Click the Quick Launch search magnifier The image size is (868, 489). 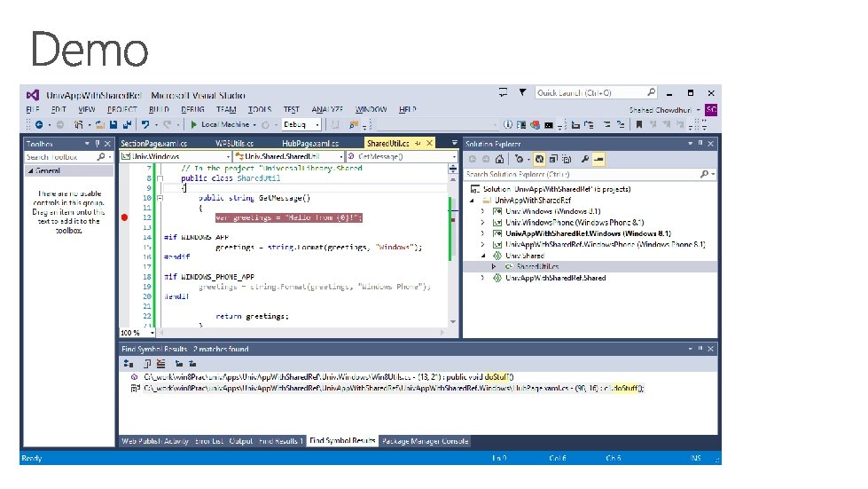(x=651, y=92)
